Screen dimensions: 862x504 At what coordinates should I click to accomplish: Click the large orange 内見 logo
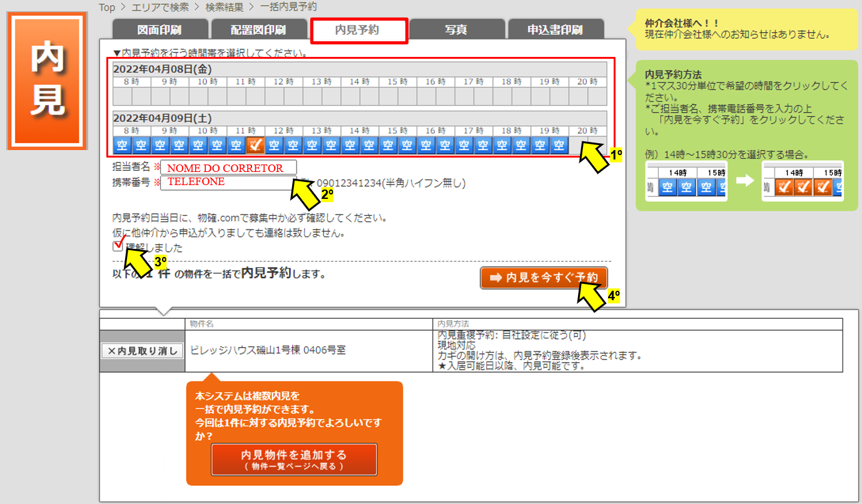pos(48,81)
